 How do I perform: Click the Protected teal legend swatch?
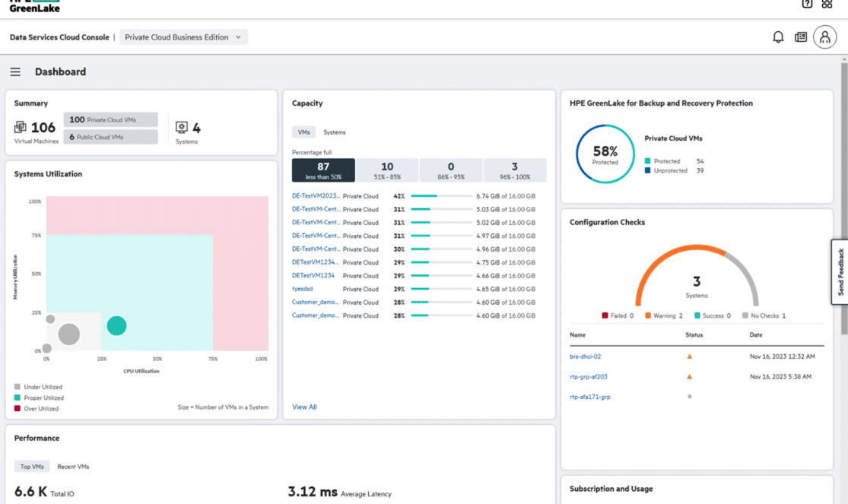coord(647,161)
